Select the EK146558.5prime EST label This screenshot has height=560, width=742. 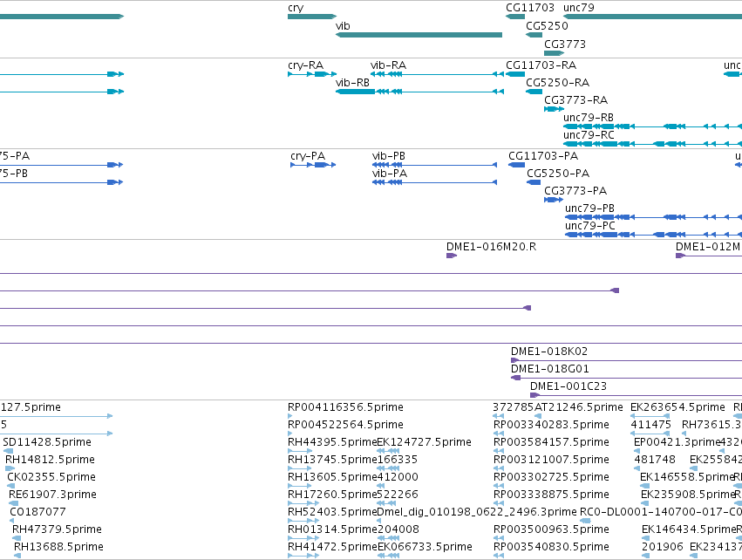click(x=687, y=478)
